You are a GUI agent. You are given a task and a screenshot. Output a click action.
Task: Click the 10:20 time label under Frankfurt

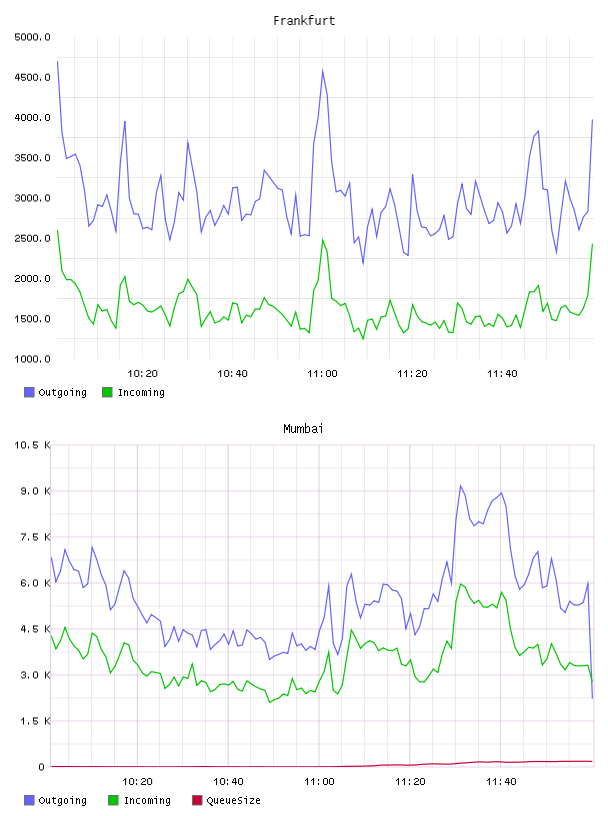142,374
